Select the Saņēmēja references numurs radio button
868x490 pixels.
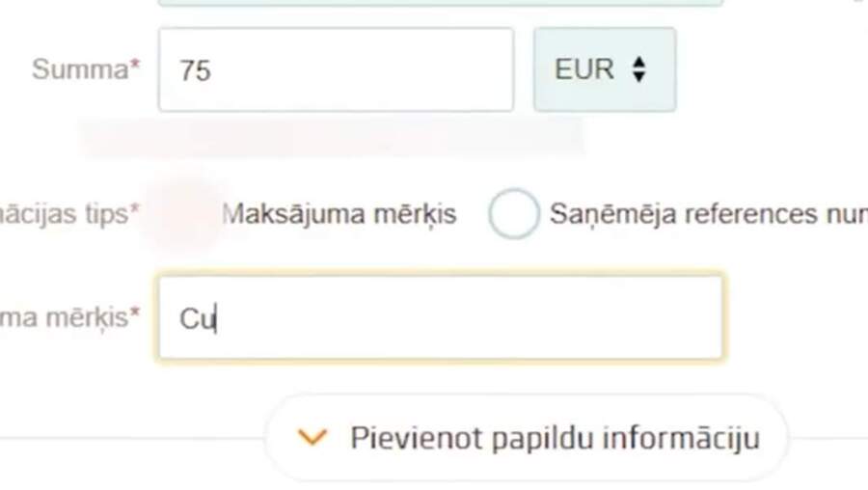[x=513, y=214]
